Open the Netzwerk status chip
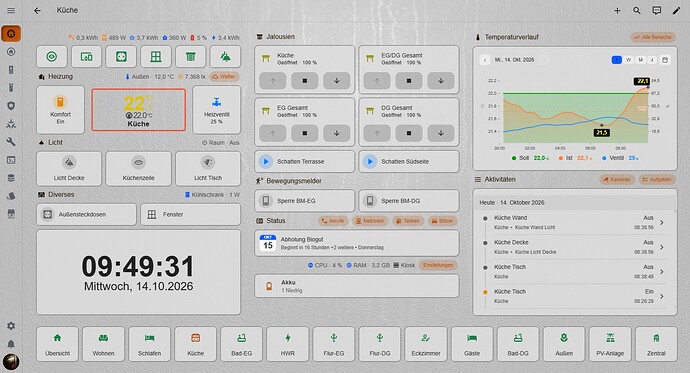 pyautogui.click(x=370, y=221)
